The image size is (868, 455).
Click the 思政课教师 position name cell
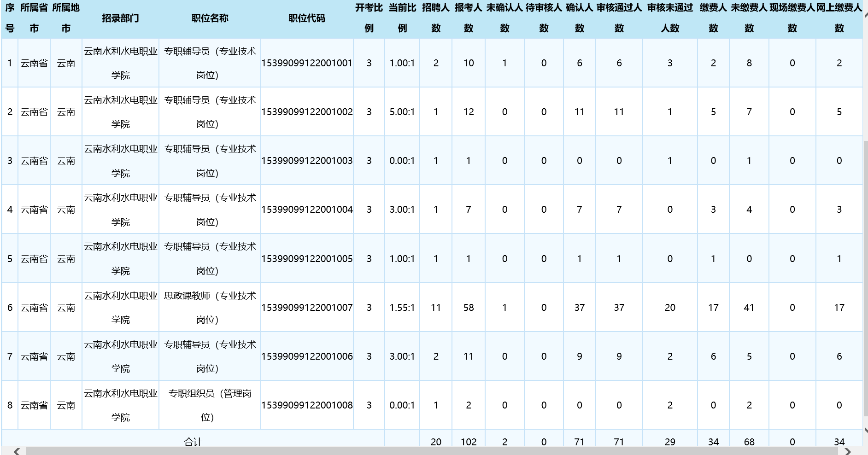click(x=210, y=308)
